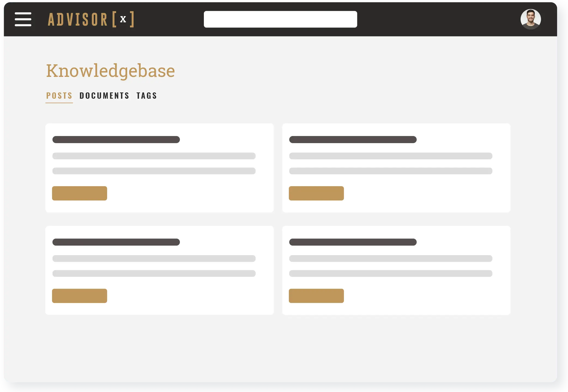Select second description line of top-right card
Screen dimensions: 568x392
click(x=391, y=171)
